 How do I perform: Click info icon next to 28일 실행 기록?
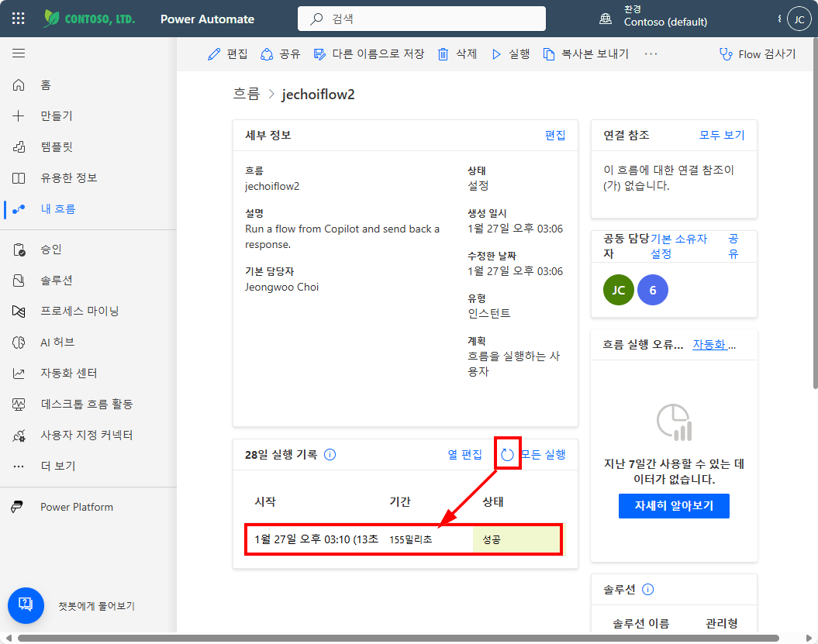[330, 455]
